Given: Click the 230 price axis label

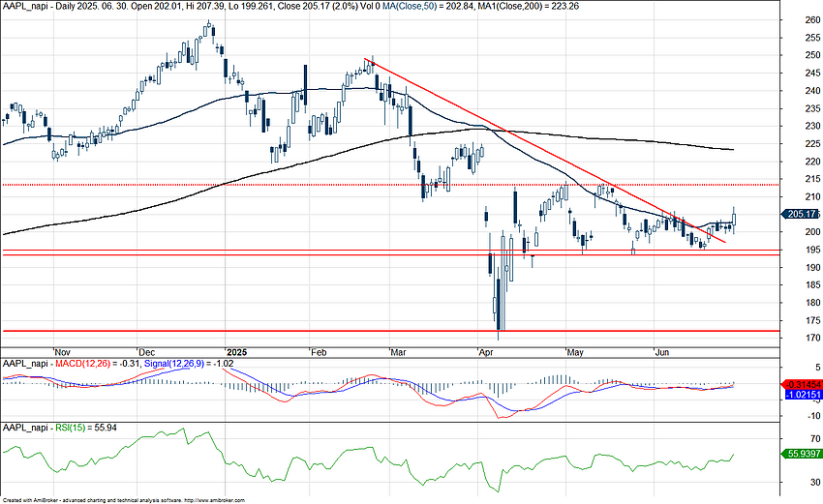Looking at the screenshot, I should pyautogui.click(x=812, y=126).
